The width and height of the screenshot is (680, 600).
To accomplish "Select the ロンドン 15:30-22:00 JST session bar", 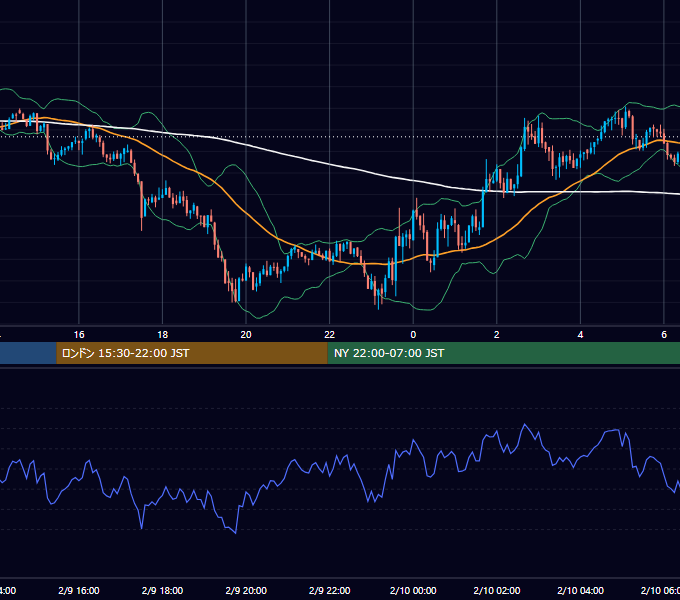I will pos(192,353).
